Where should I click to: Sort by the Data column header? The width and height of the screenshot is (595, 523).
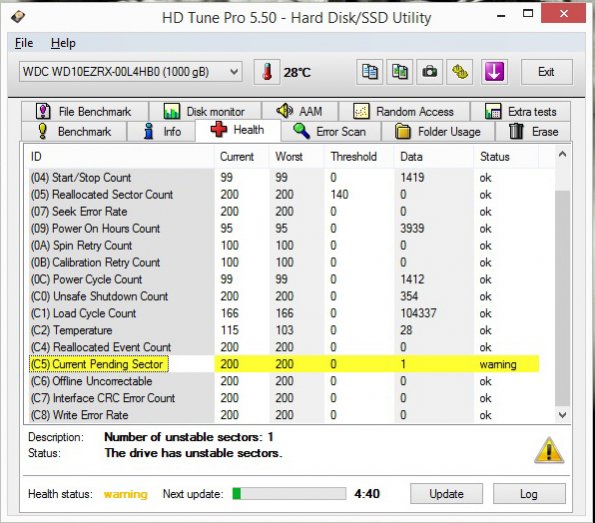click(434, 156)
